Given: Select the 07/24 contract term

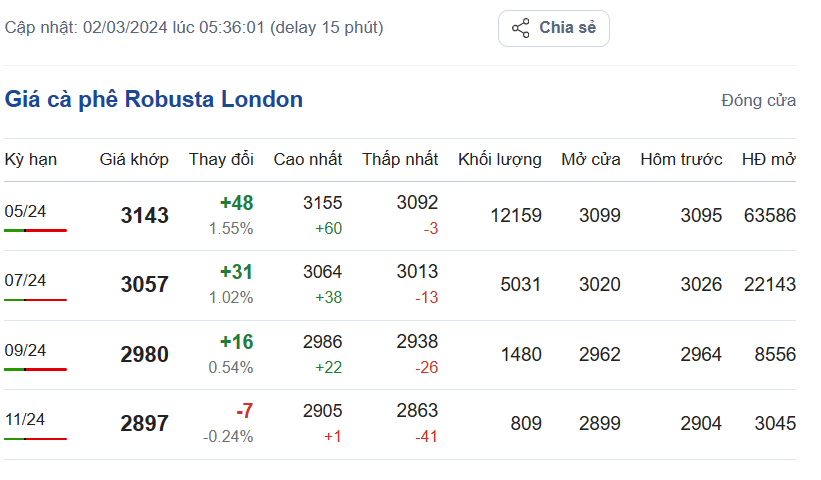Looking at the screenshot, I should click(x=25, y=280).
